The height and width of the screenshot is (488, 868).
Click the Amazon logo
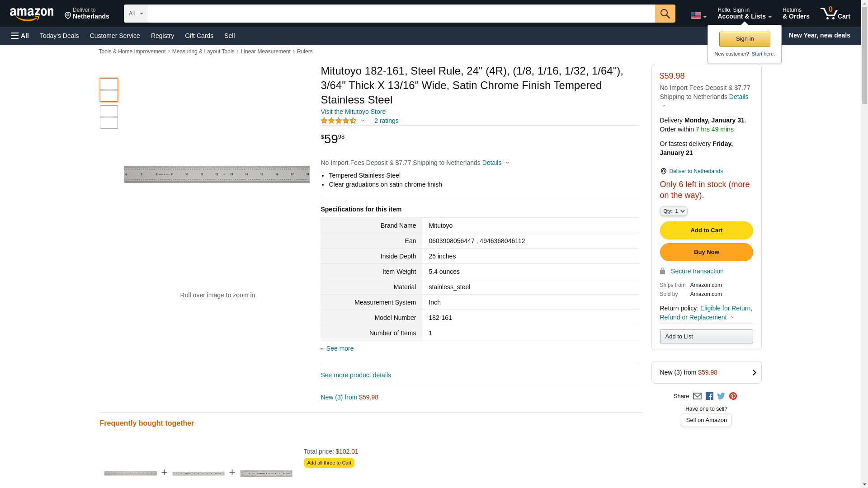(x=32, y=14)
